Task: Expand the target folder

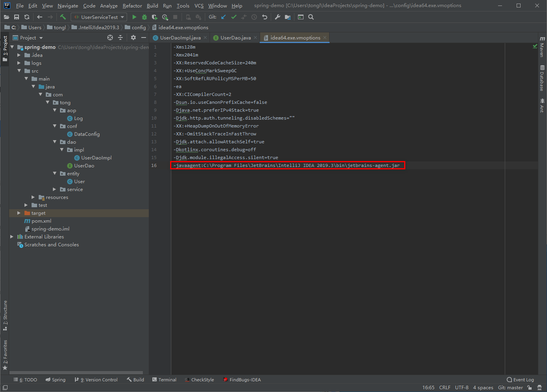Action: 19,213
